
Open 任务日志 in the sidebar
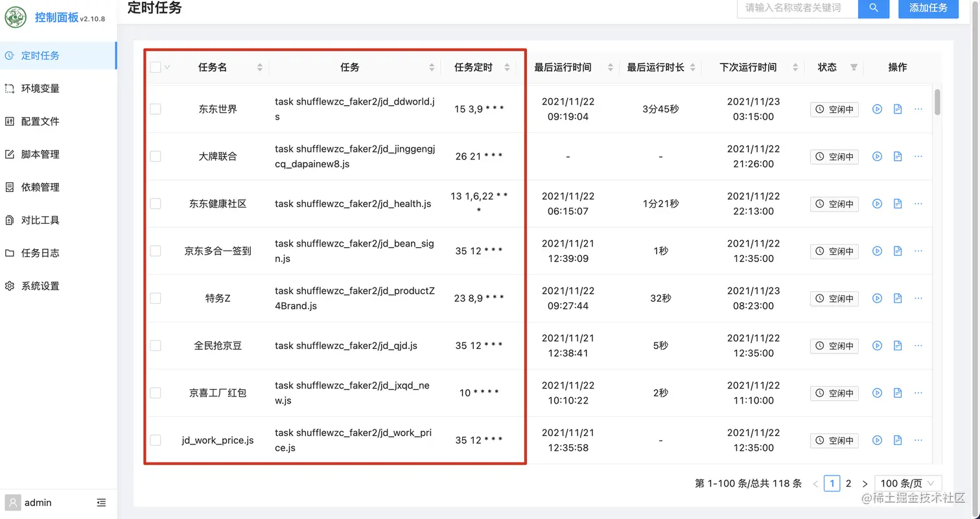tap(58, 253)
